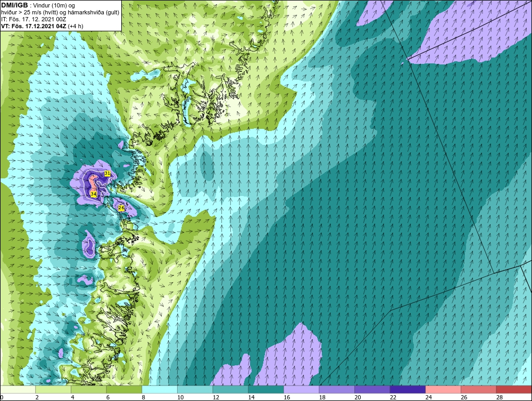Select the 8–10 m/s pale cyan legend swatch
Viewport: 532px width, 401px height.
click(160, 389)
